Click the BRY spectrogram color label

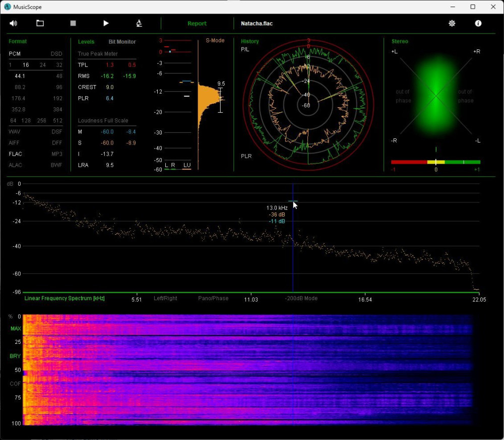(x=15, y=356)
